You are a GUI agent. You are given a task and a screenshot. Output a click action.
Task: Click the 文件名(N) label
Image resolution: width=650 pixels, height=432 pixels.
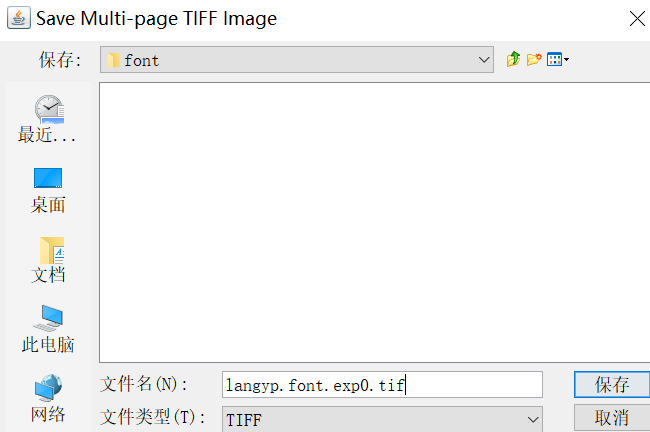pos(144,385)
